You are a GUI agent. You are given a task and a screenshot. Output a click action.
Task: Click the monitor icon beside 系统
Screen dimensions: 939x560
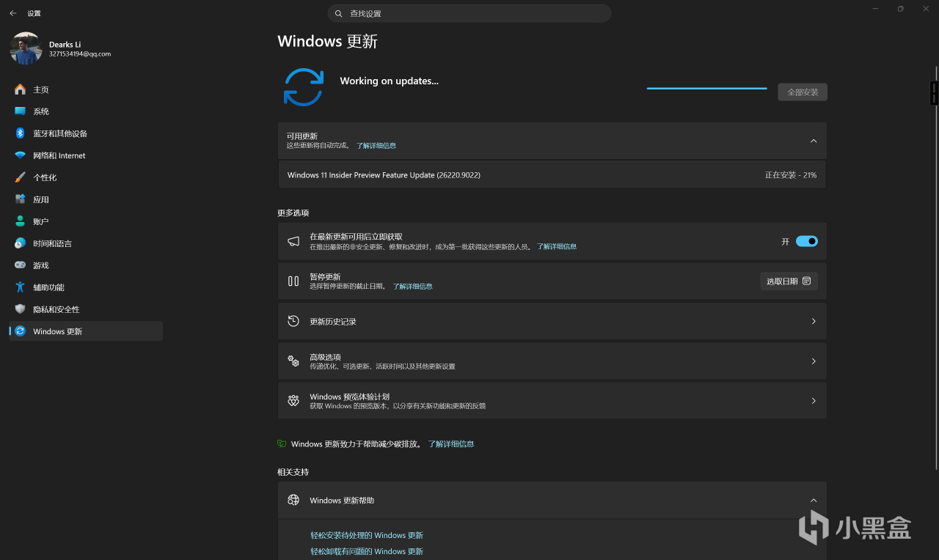20,111
